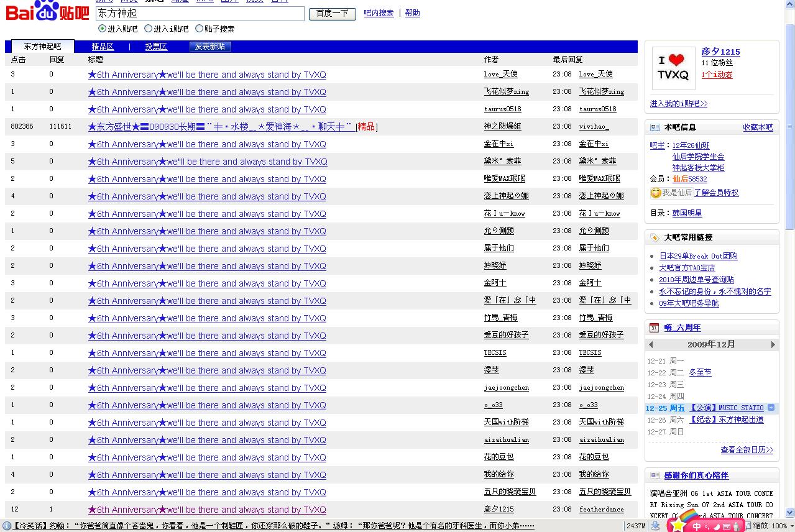Open the visited thread by 彦夕1215
This screenshot has width=795, height=532.
(x=207, y=510)
